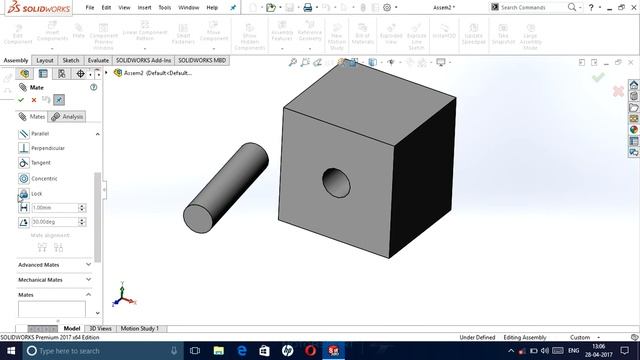This screenshot has height=360, width=640.
Task: Switch to the Evaluate ribbon tab
Action: pyautogui.click(x=98, y=60)
